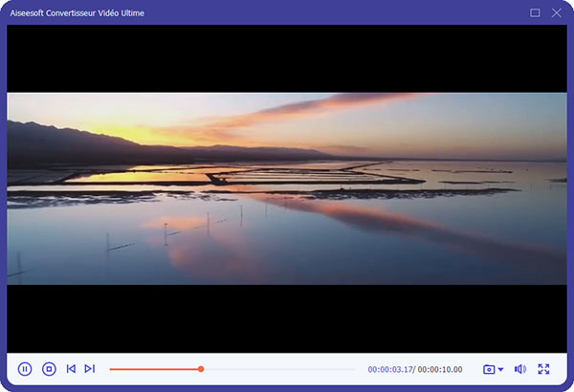The height and width of the screenshot is (392, 574).
Task: Click the current time 00:00:03.17
Action: pyautogui.click(x=390, y=369)
